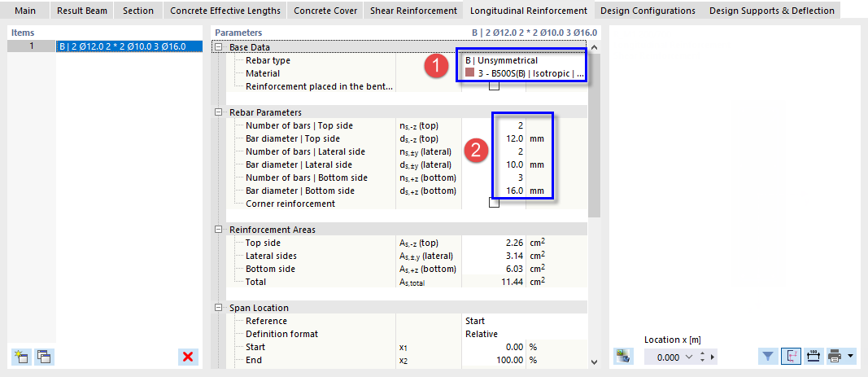Image resolution: width=868 pixels, height=377 pixels.
Task: Select item 1 in the Items list
Action: pyautogui.click(x=122, y=46)
